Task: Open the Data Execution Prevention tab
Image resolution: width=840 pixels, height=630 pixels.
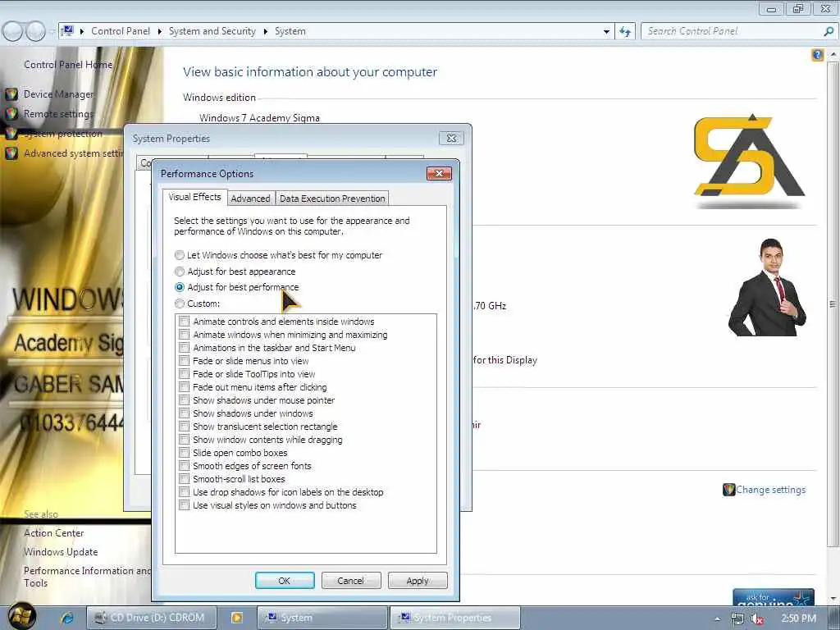Action: click(x=332, y=199)
